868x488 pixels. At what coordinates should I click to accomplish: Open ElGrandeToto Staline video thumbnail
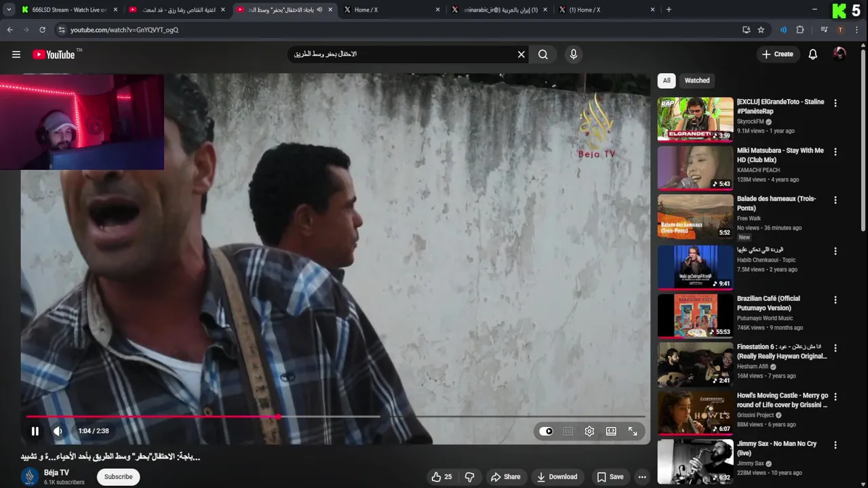(695, 119)
